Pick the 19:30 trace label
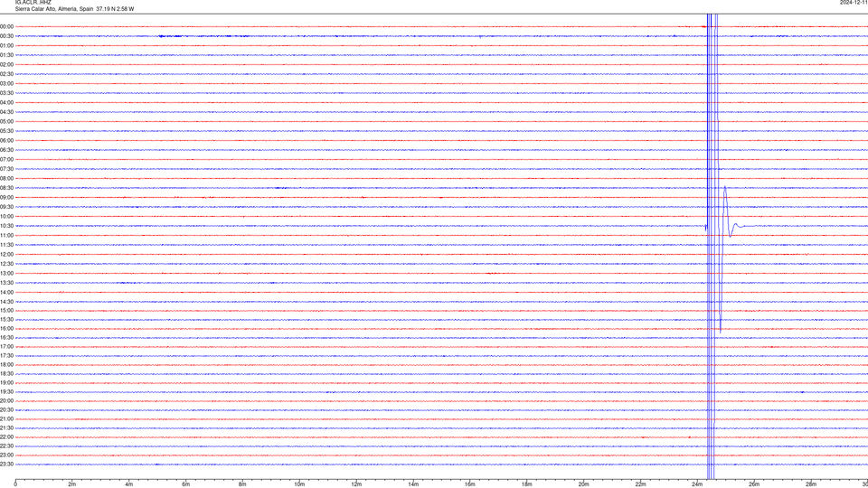The width and height of the screenshot is (868, 488). tap(6, 391)
